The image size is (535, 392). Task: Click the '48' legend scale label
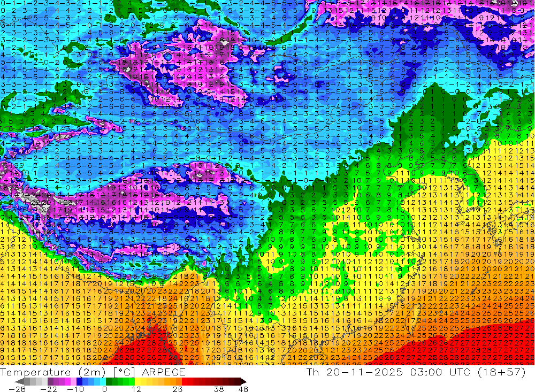(243, 389)
